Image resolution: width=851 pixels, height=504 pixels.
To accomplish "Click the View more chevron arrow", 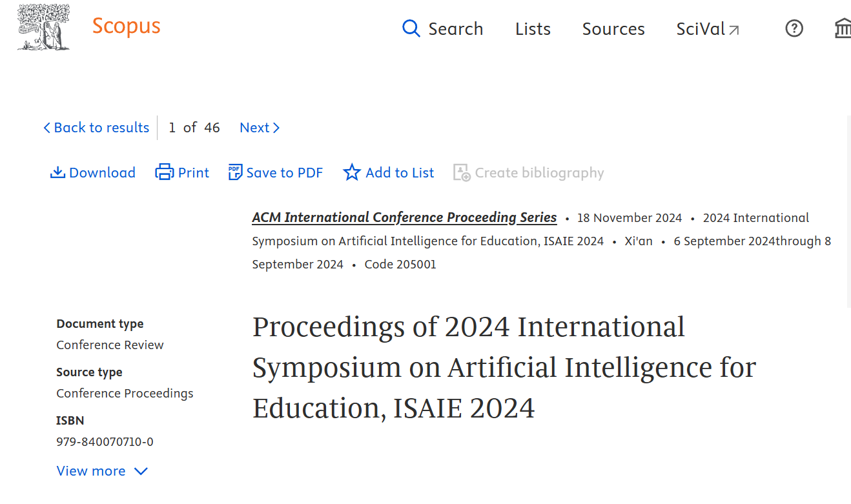I will 141,472.
